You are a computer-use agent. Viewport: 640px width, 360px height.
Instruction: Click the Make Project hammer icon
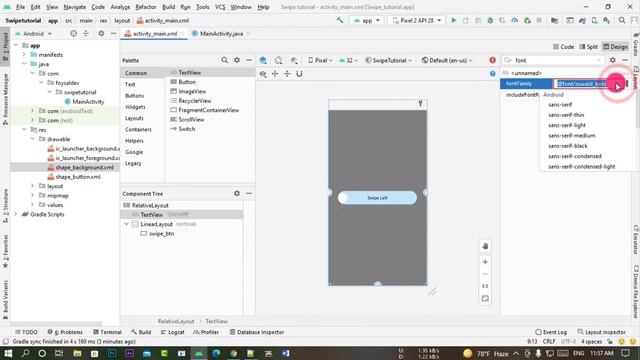(x=340, y=20)
